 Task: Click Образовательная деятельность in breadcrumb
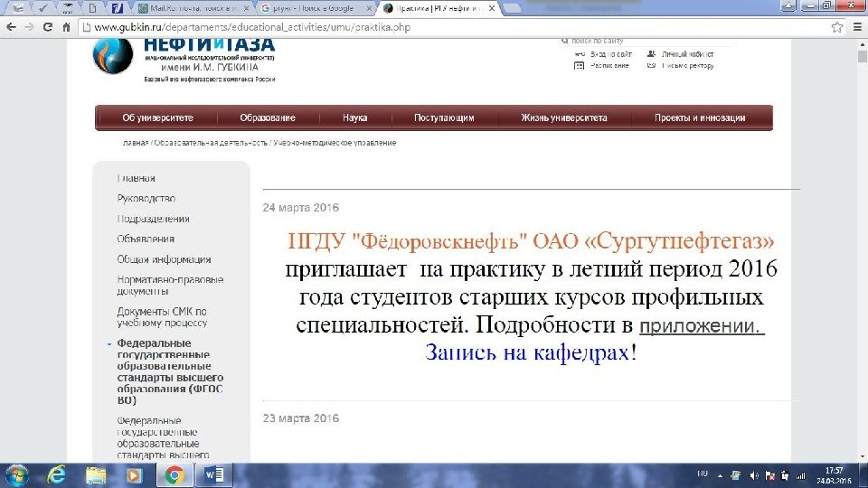coord(211,143)
